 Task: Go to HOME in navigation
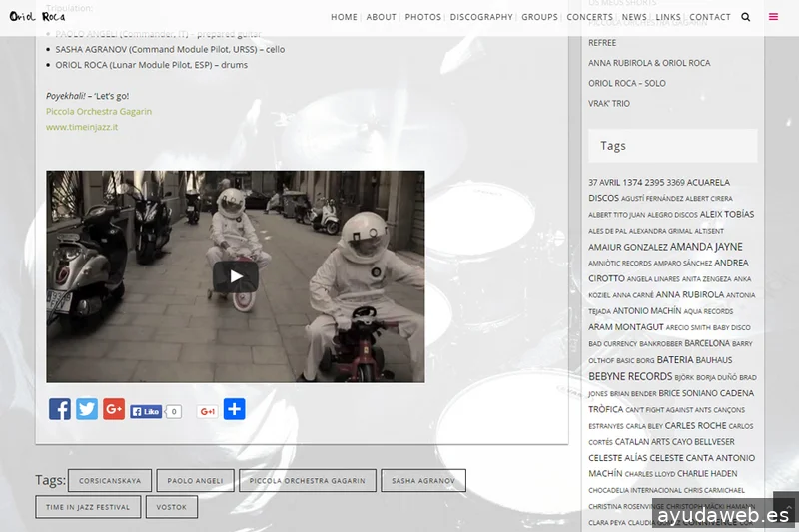click(344, 17)
